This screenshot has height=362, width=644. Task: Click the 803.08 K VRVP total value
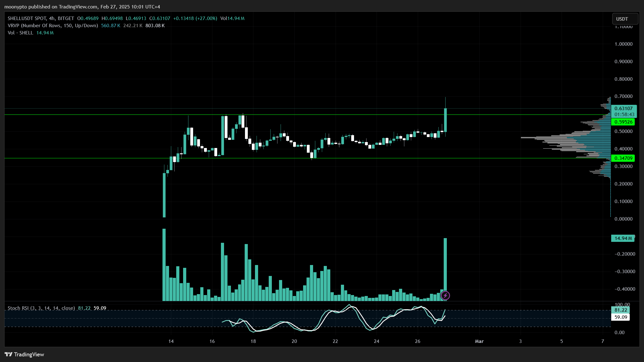click(155, 26)
